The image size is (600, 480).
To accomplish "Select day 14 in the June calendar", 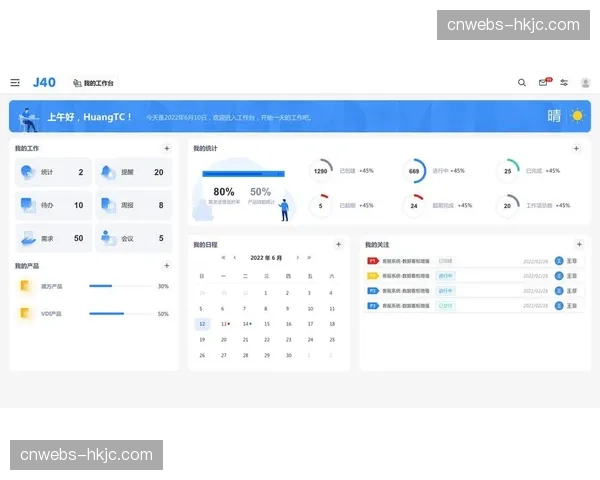I will [245, 324].
